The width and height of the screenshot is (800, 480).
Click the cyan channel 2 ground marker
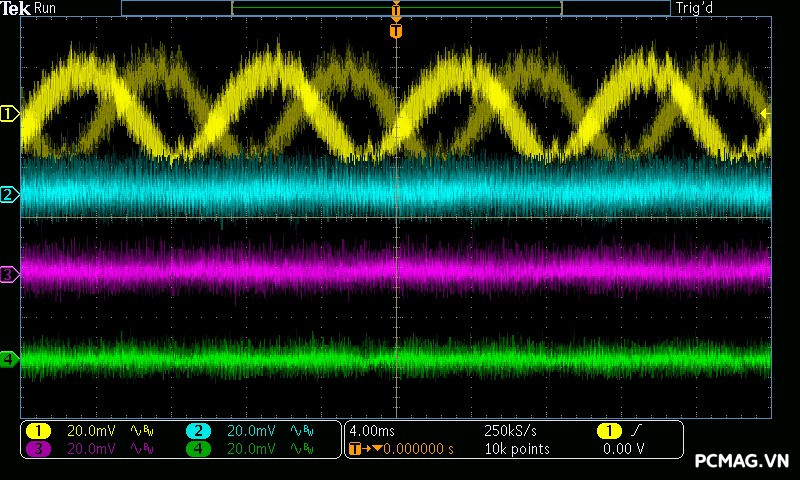(x=9, y=194)
